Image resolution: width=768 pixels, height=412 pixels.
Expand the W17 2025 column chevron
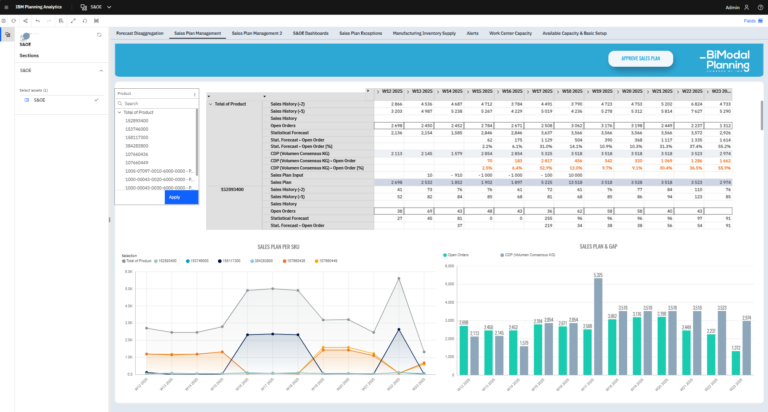528,92
